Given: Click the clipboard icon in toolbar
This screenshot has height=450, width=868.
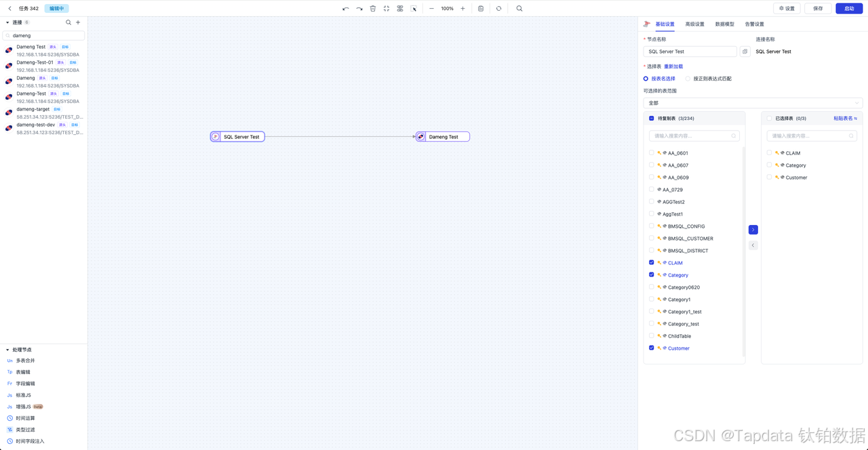Looking at the screenshot, I should [x=481, y=9].
